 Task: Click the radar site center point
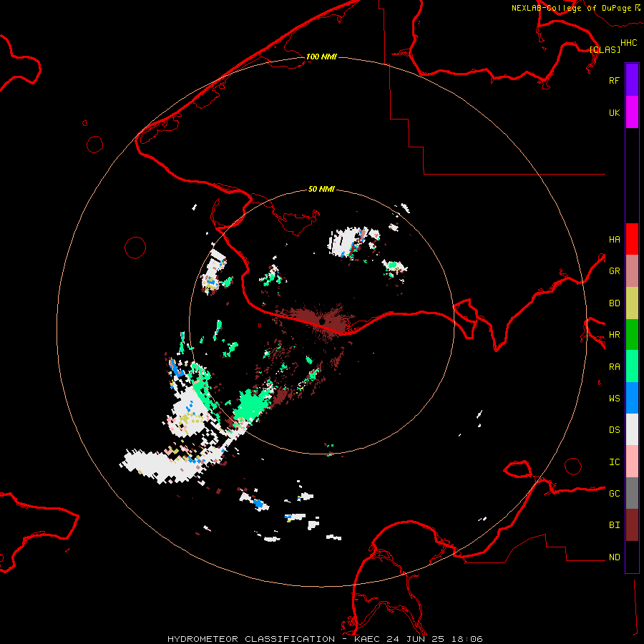coord(321,321)
